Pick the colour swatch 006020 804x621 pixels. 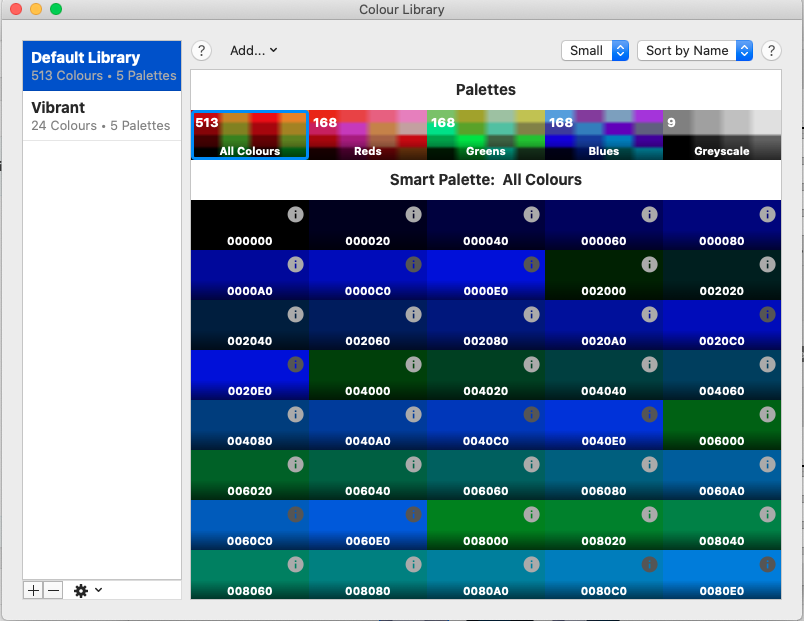[250, 475]
